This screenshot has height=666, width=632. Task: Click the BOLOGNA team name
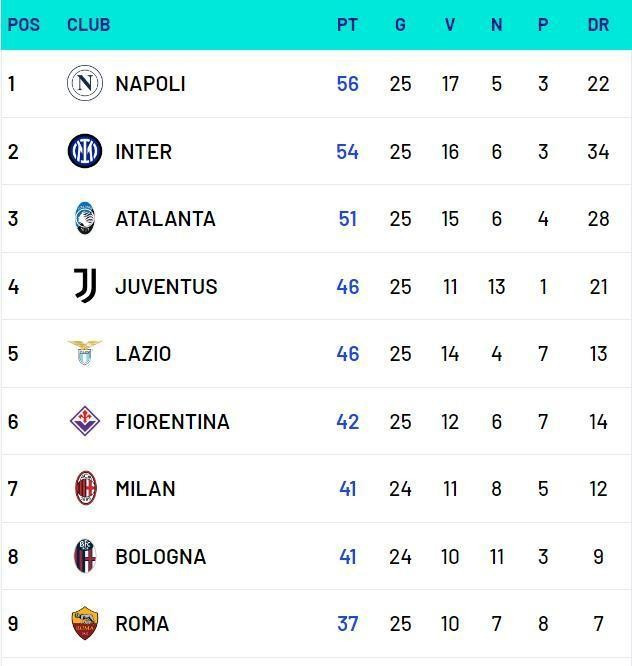point(161,557)
